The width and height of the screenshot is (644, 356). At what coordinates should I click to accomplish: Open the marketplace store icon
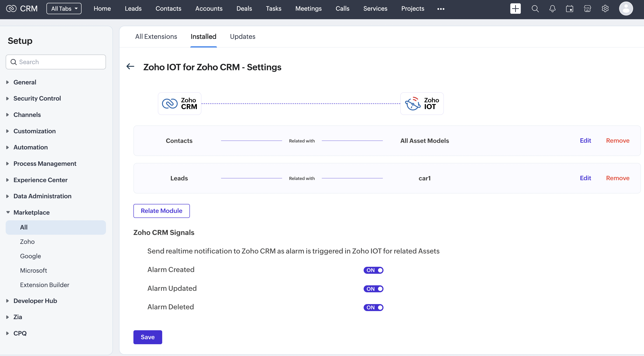tap(587, 9)
